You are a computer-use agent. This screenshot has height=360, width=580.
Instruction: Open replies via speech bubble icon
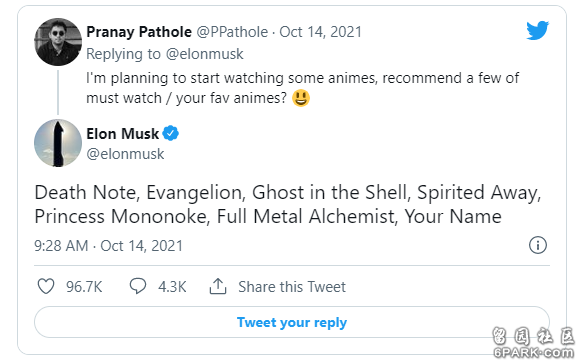coord(138,286)
